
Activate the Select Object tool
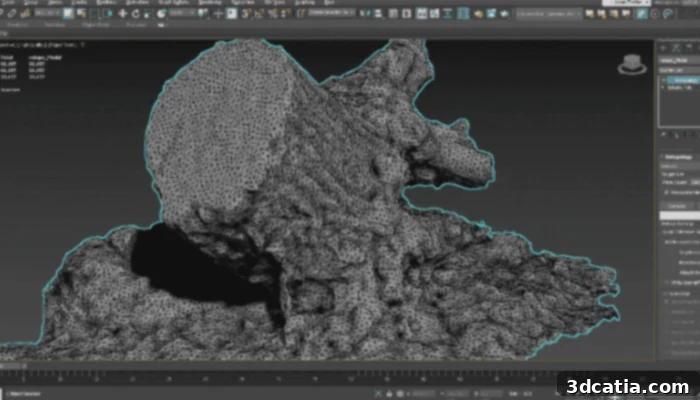pyautogui.click(x=68, y=13)
